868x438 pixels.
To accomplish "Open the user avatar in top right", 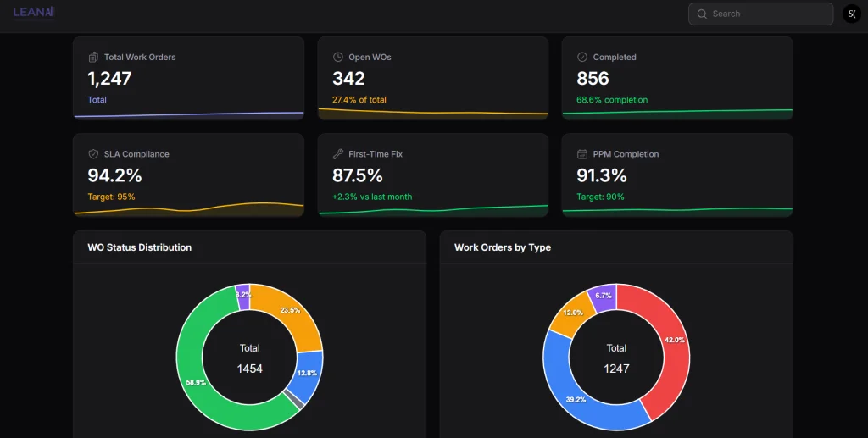I will point(851,14).
